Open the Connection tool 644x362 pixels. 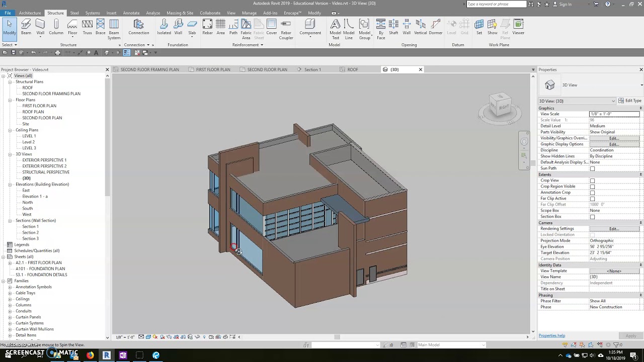138,27
